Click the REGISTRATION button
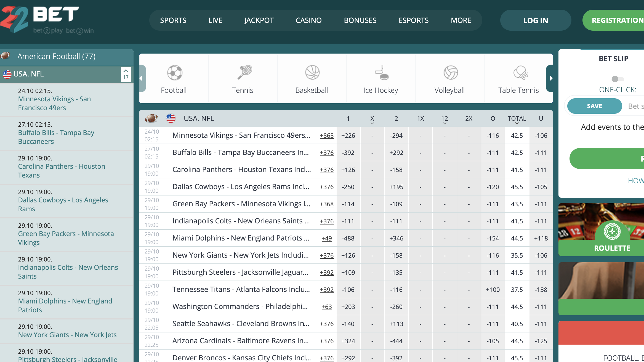This screenshot has height=362, width=644. (x=613, y=20)
